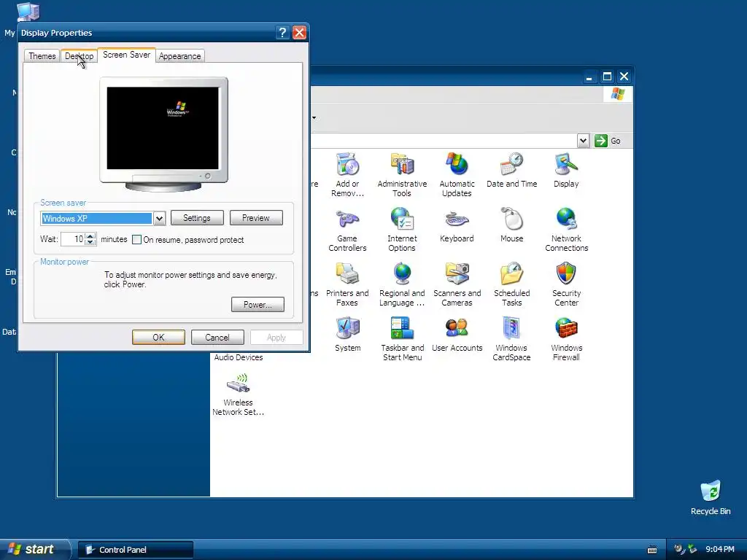
Task: Click the Go arrow icon in address bar
Action: click(601, 141)
